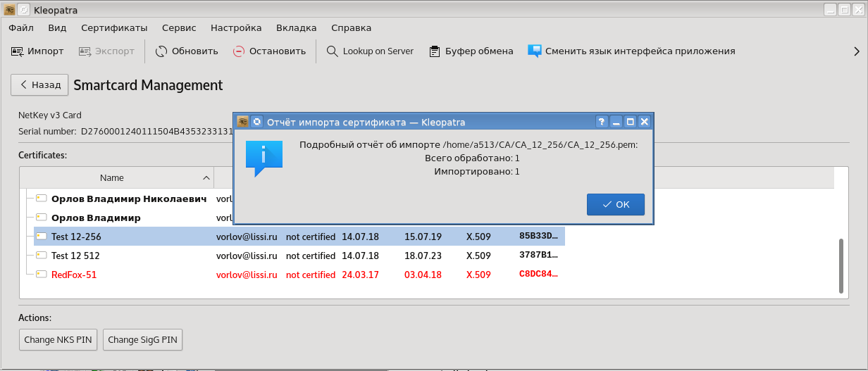Select the Орлов Владимир Николаевич certificate row

pos(129,199)
